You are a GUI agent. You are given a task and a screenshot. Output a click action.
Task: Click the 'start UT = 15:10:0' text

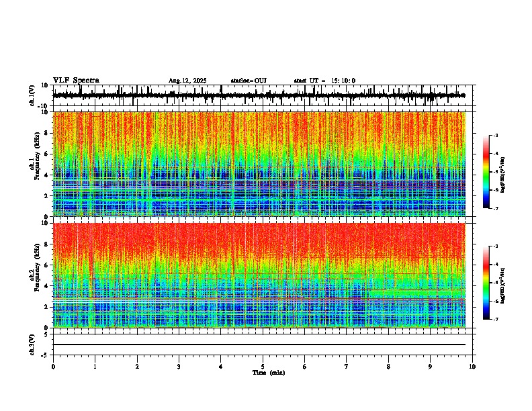pos(324,81)
